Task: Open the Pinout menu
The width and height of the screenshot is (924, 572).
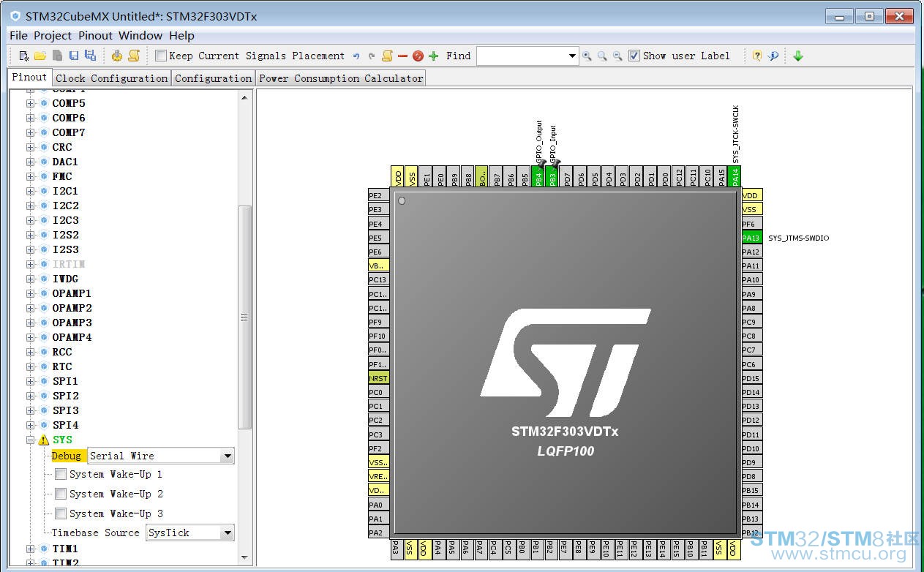Action: pyautogui.click(x=96, y=35)
